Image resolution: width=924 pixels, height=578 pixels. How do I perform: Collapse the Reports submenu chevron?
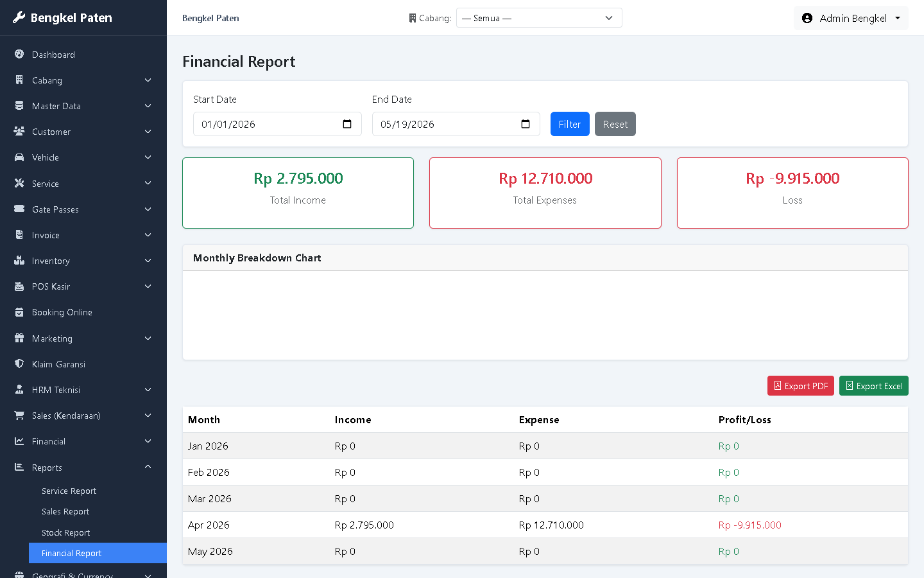click(x=148, y=467)
